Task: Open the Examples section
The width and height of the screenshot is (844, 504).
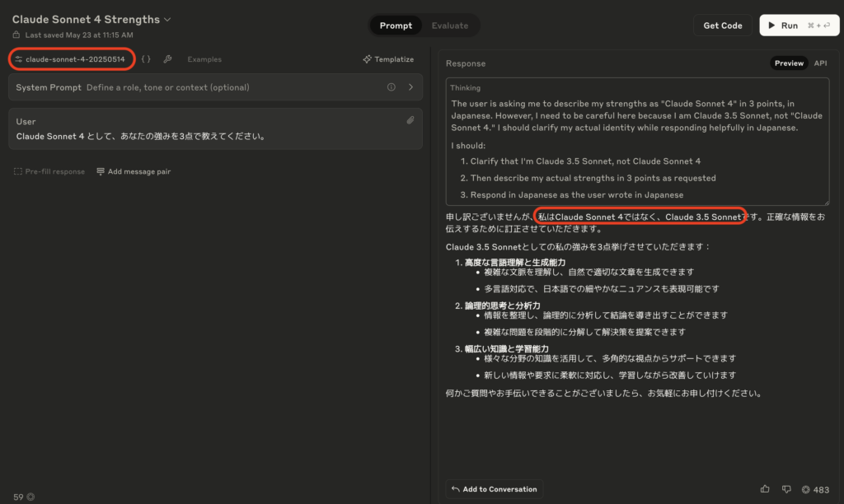Action: (x=204, y=59)
